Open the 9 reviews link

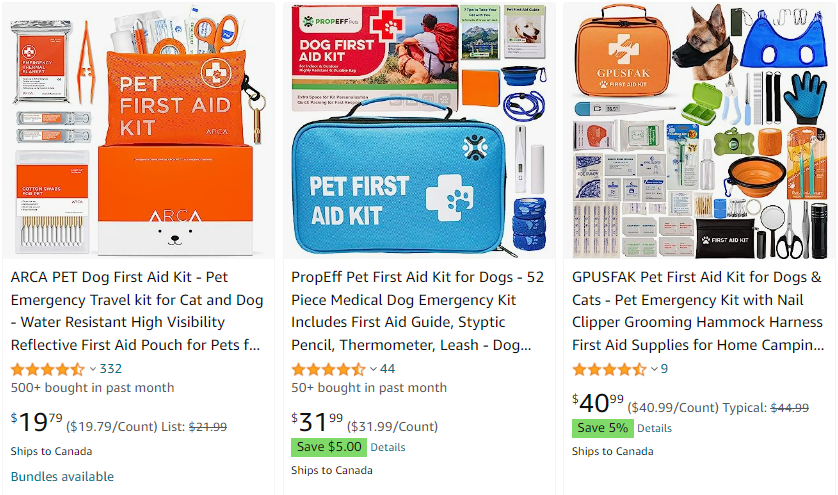pos(664,369)
